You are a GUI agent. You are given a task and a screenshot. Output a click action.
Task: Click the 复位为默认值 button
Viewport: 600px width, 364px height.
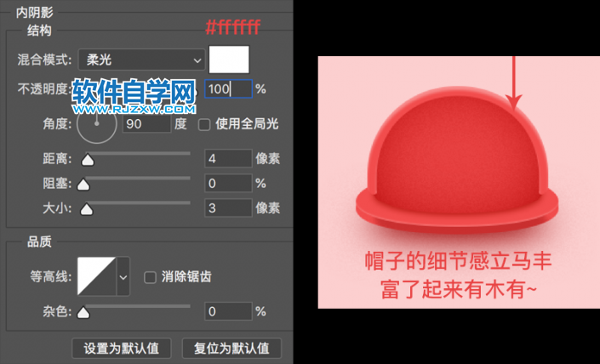231,348
